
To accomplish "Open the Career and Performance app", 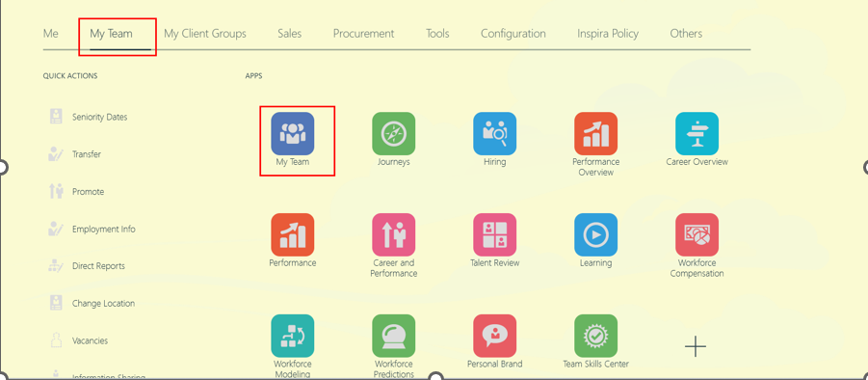I will pos(394,235).
